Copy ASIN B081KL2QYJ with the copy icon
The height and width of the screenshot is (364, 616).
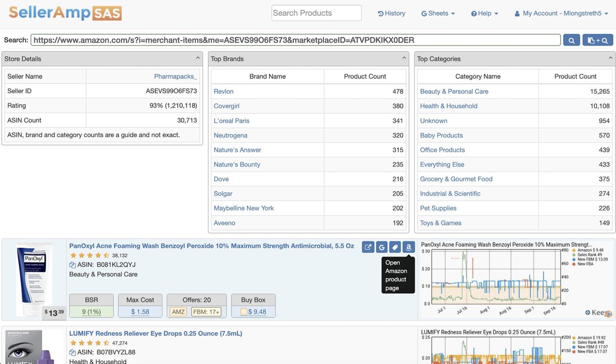72,265
